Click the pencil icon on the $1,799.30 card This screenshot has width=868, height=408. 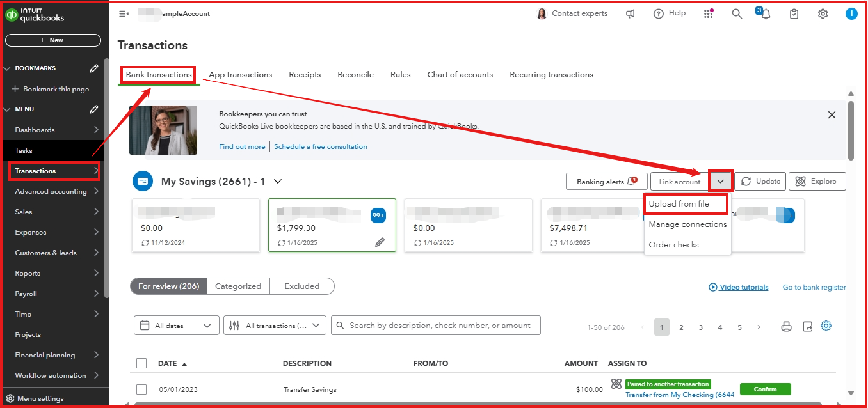pos(380,242)
